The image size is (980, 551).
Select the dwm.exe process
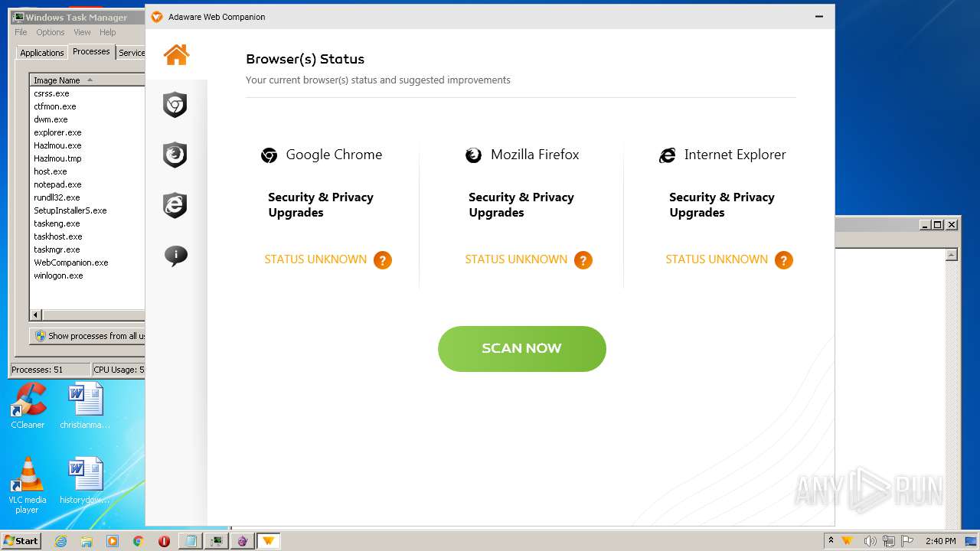(x=51, y=119)
